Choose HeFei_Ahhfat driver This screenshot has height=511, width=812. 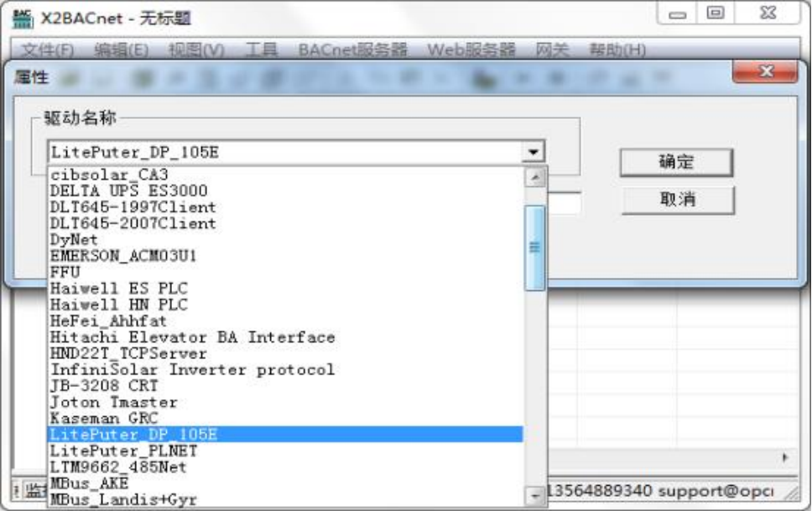(x=285, y=321)
